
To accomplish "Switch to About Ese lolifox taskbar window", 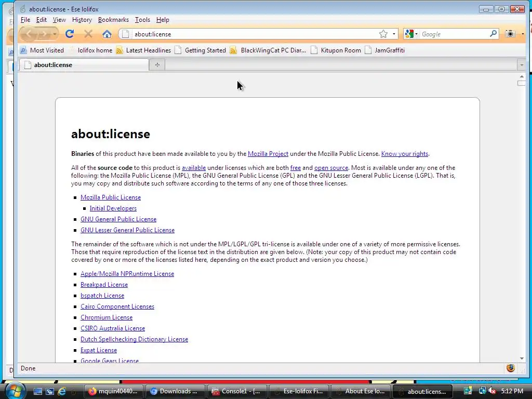I will click(x=360, y=391).
